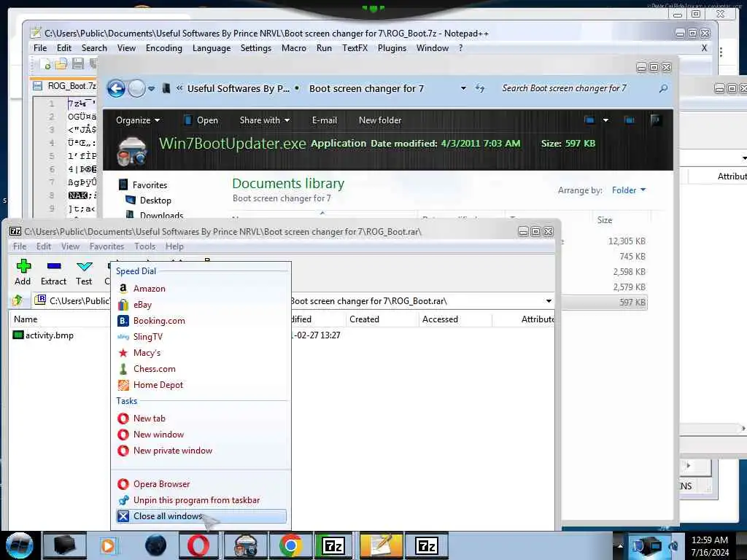This screenshot has height=560, width=747.
Task: Open the Tools menu in 7-Zip
Action: coord(145,246)
